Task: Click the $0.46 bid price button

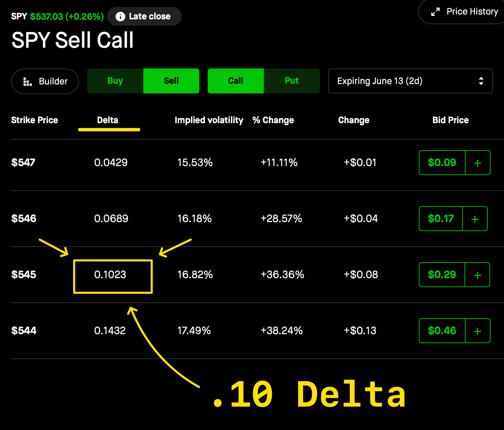Action: [442, 331]
